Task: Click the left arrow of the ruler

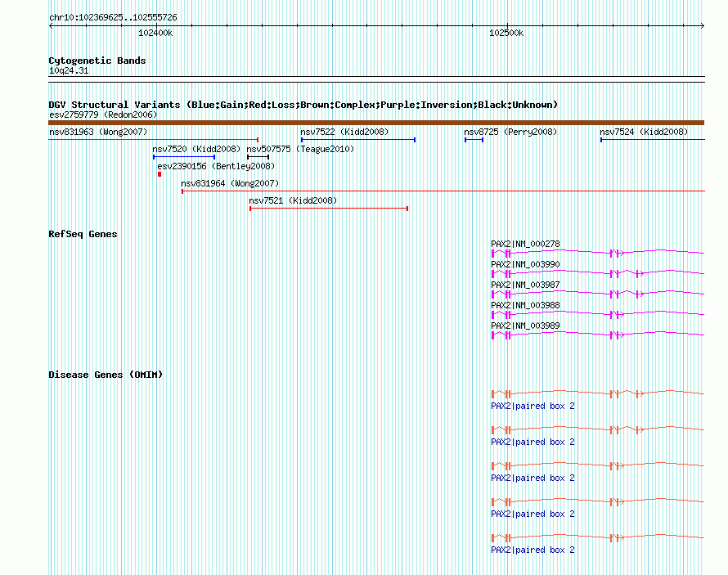Action: click(51, 26)
